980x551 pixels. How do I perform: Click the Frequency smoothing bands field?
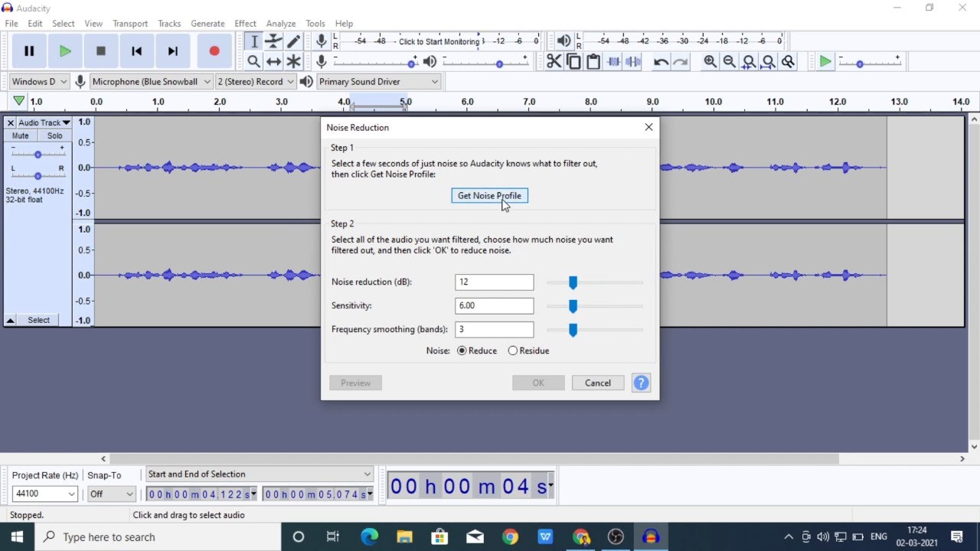(494, 330)
